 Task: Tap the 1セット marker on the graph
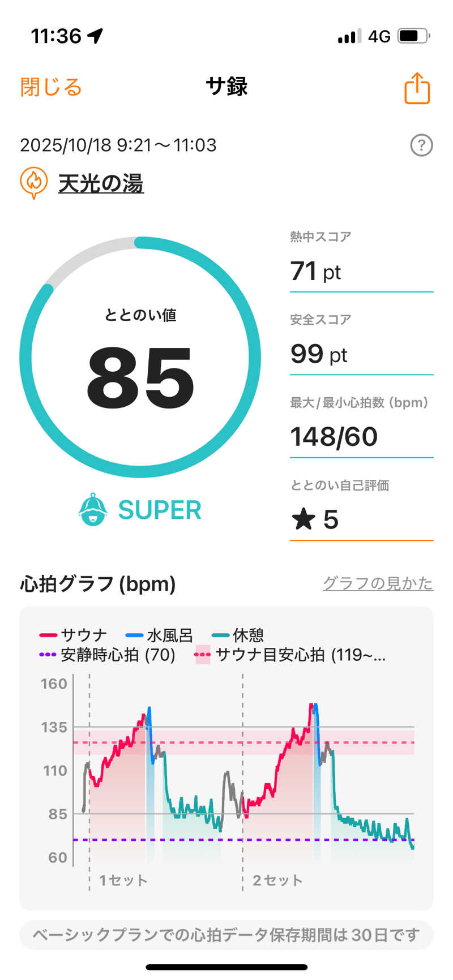click(123, 880)
